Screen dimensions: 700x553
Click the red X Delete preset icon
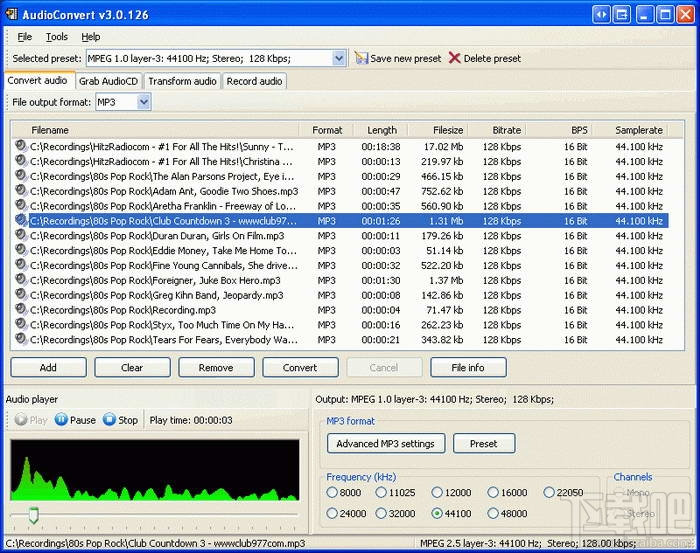tap(455, 59)
